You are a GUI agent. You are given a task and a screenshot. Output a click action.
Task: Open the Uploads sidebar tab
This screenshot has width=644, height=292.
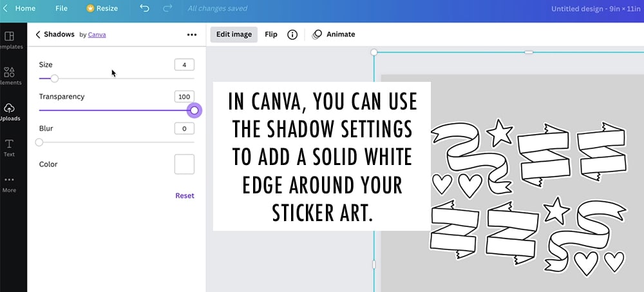coord(9,112)
